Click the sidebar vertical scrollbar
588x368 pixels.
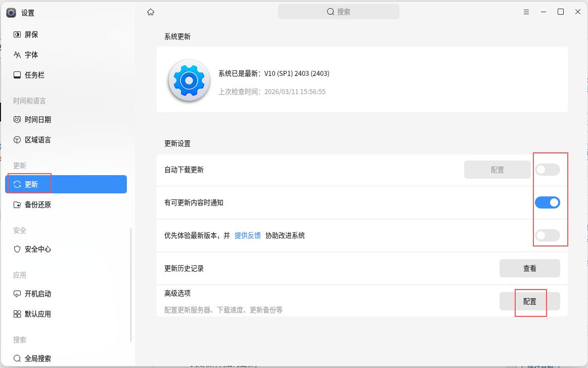coord(131,283)
